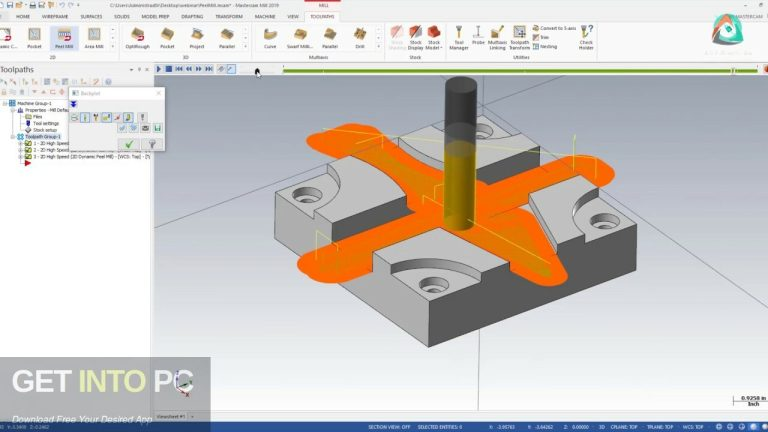The width and height of the screenshot is (768, 432).
Task: Open the Check Holder utility
Action: [586, 40]
